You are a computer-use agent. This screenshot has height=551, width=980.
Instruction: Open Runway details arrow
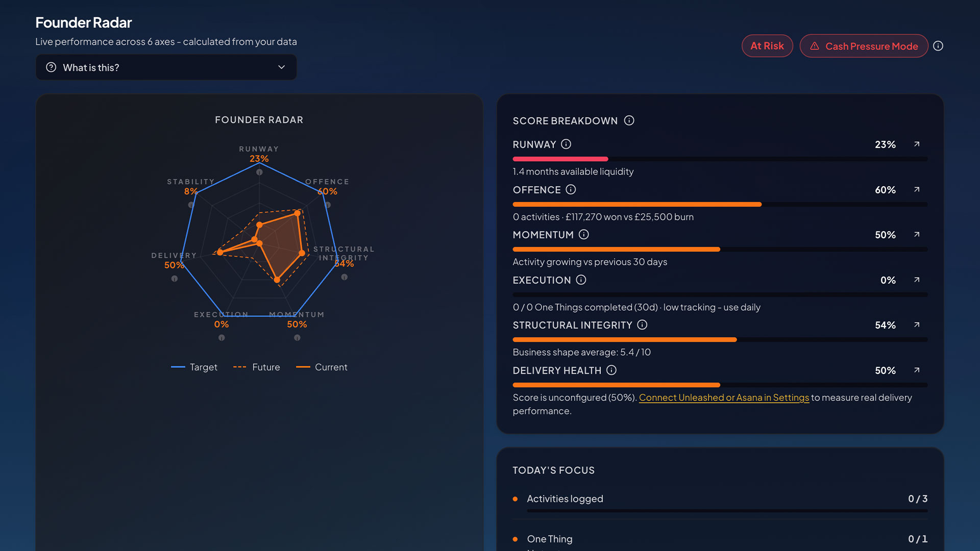tap(917, 144)
